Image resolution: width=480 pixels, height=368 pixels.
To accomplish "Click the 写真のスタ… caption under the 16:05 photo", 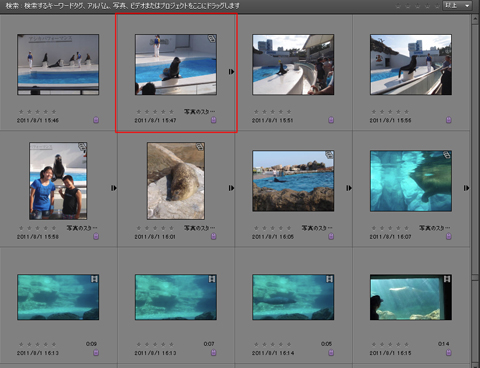I will (317, 228).
